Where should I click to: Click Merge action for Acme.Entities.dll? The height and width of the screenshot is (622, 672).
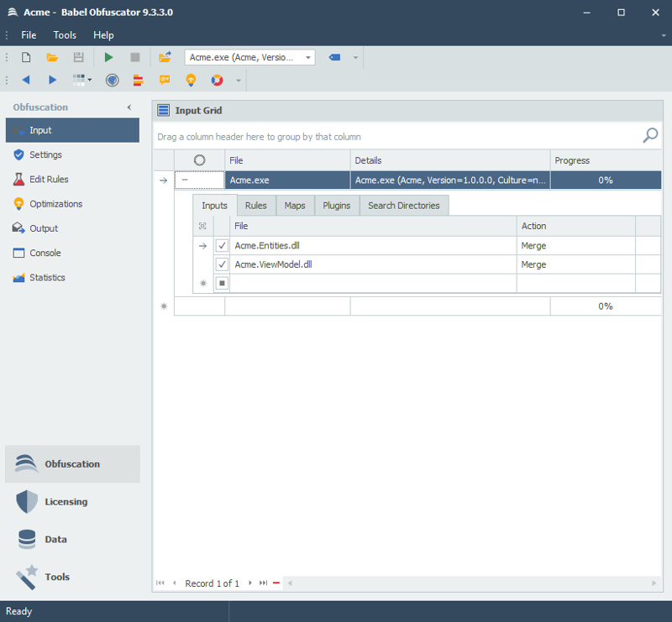tap(575, 245)
